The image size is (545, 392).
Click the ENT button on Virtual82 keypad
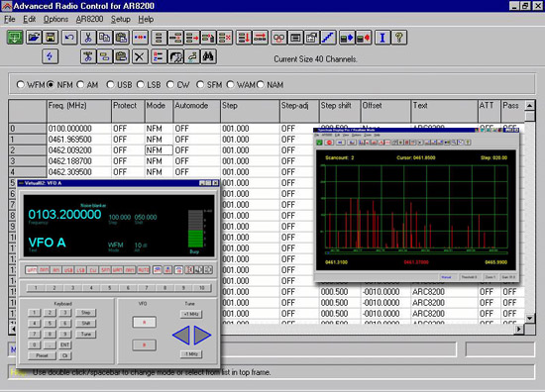65,344
